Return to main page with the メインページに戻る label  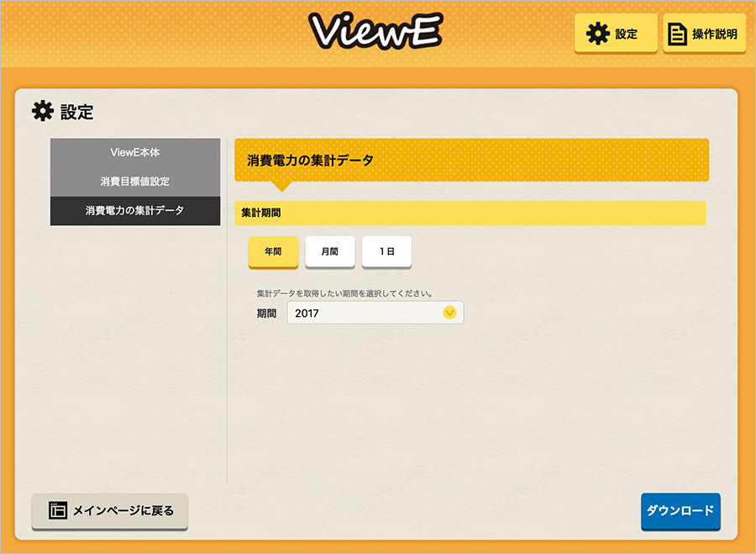pos(123,510)
